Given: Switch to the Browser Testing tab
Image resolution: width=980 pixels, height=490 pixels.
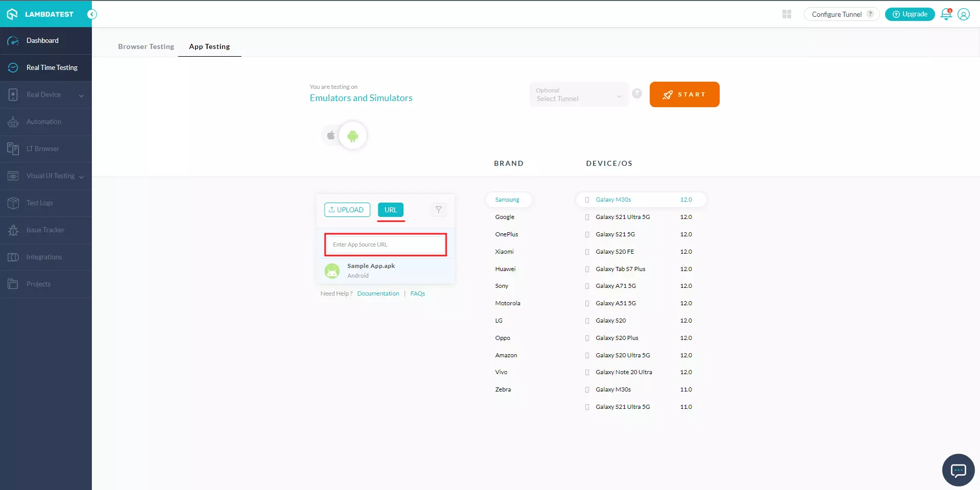Looking at the screenshot, I should [x=146, y=46].
